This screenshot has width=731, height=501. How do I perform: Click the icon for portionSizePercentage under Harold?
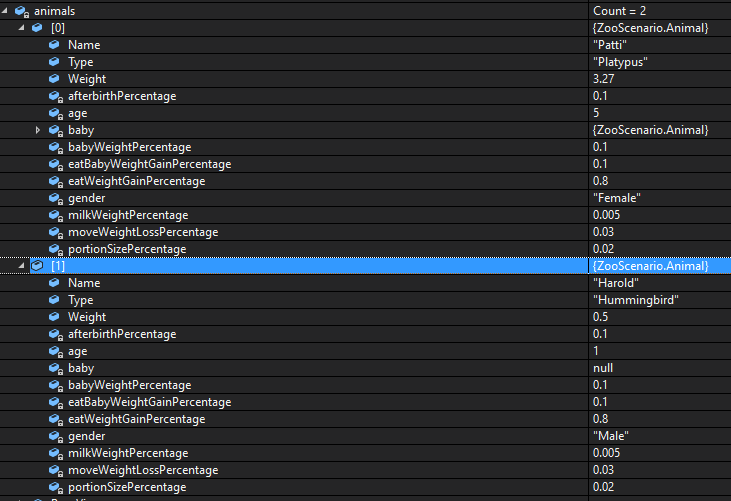[x=56, y=487]
